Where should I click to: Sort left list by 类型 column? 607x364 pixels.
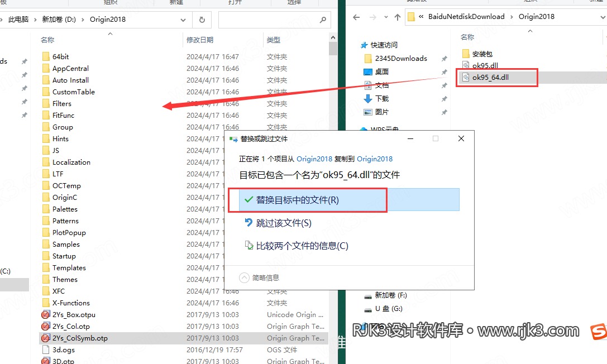click(x=273, y=40)
